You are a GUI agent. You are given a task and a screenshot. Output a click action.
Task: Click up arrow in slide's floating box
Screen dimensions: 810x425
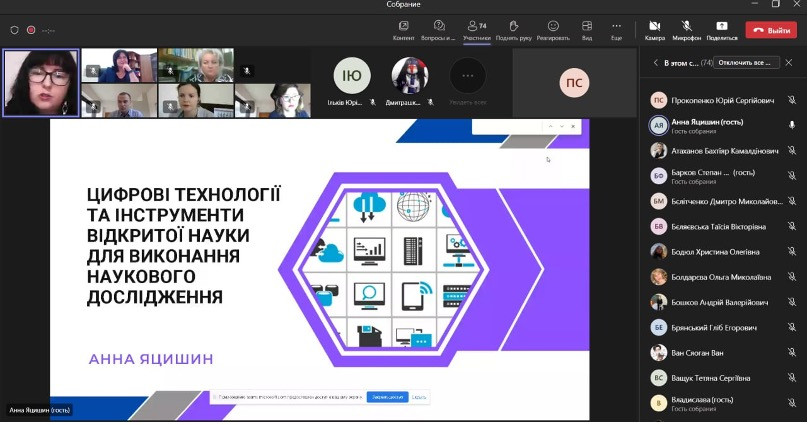(x=550, y=127)
